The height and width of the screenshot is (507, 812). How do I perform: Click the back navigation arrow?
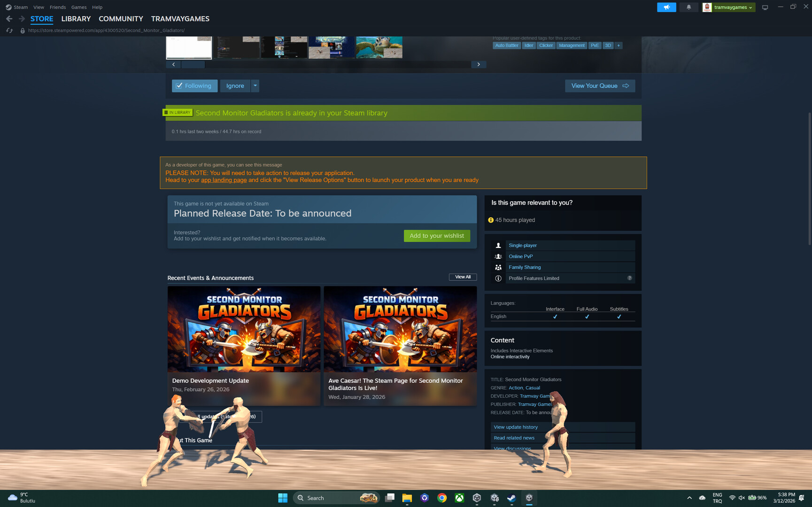coord(9,19)
